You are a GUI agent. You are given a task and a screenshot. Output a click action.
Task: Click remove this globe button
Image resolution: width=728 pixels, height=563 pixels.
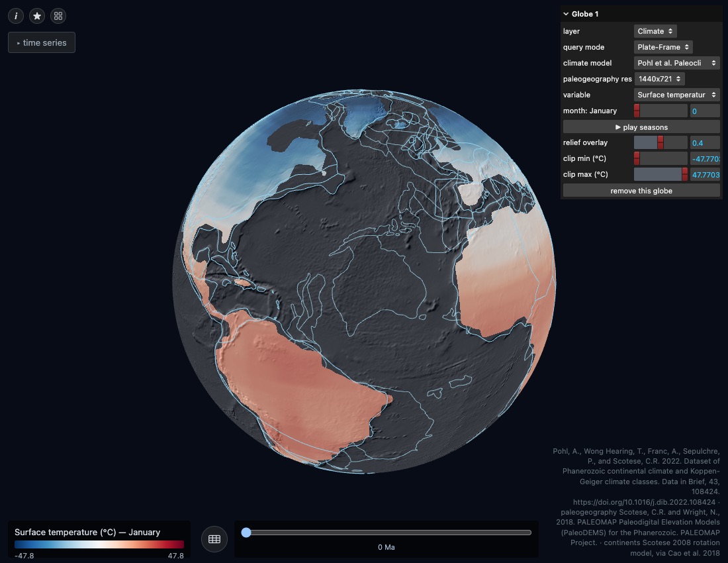pyautogui.click(x=641, y=191)
